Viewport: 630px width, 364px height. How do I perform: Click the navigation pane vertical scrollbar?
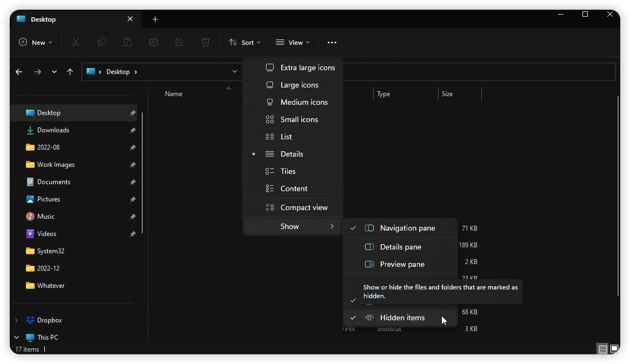pos(142,173)
